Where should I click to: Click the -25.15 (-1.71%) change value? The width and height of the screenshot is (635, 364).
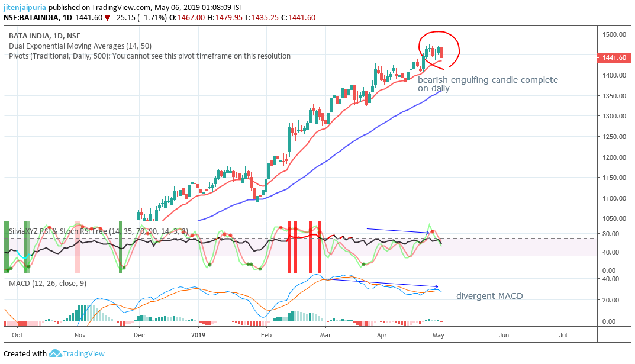click(x=139, y=17)
